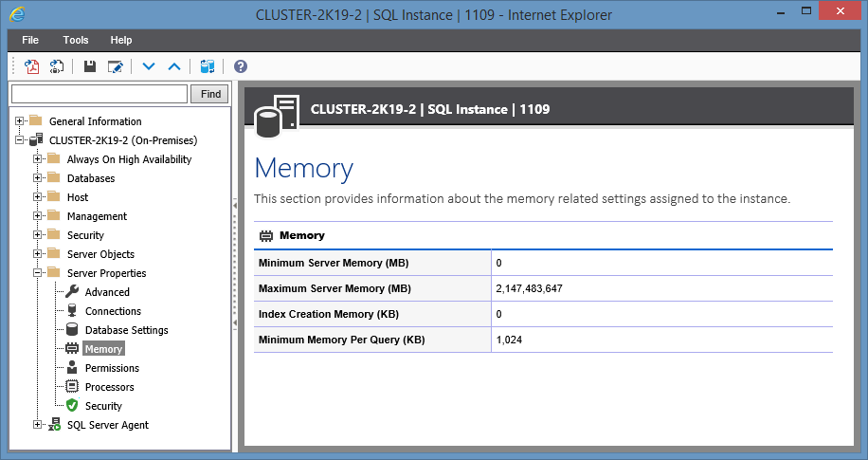This screenshot has height=460, width=868.
Task: Click the Management folder icon
Action: coord(54,215)
